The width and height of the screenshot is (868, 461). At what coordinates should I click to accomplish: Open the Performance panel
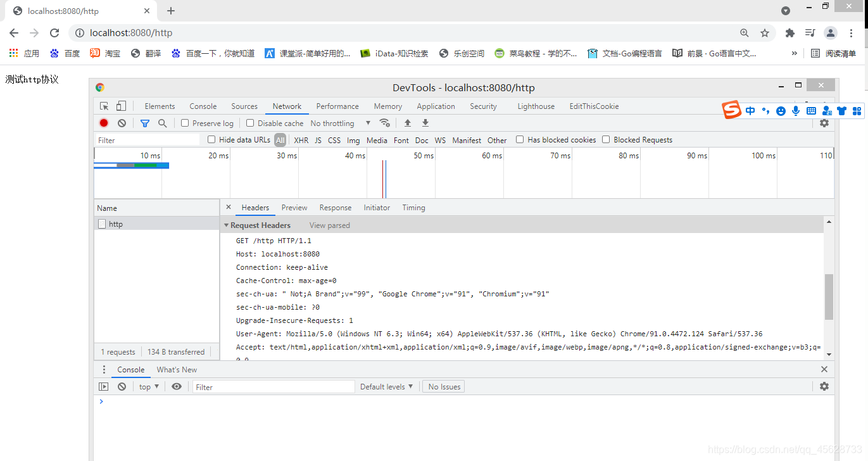(337, 106)
